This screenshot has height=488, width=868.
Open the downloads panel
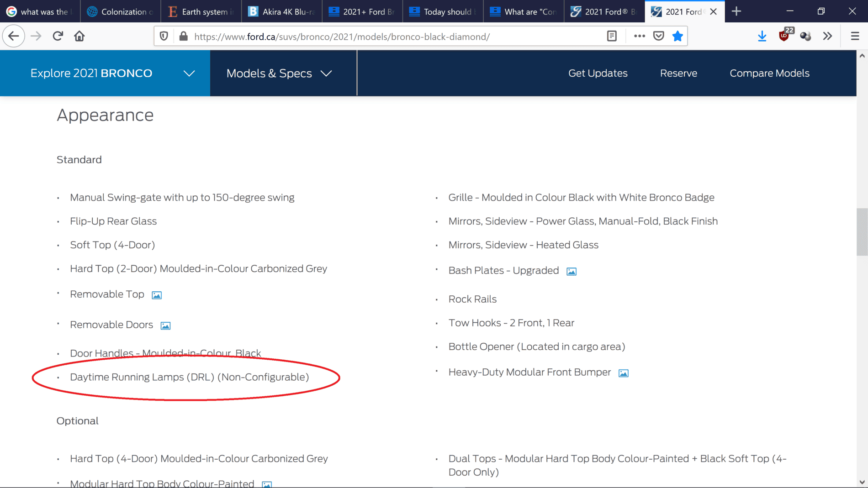[762, 36]
